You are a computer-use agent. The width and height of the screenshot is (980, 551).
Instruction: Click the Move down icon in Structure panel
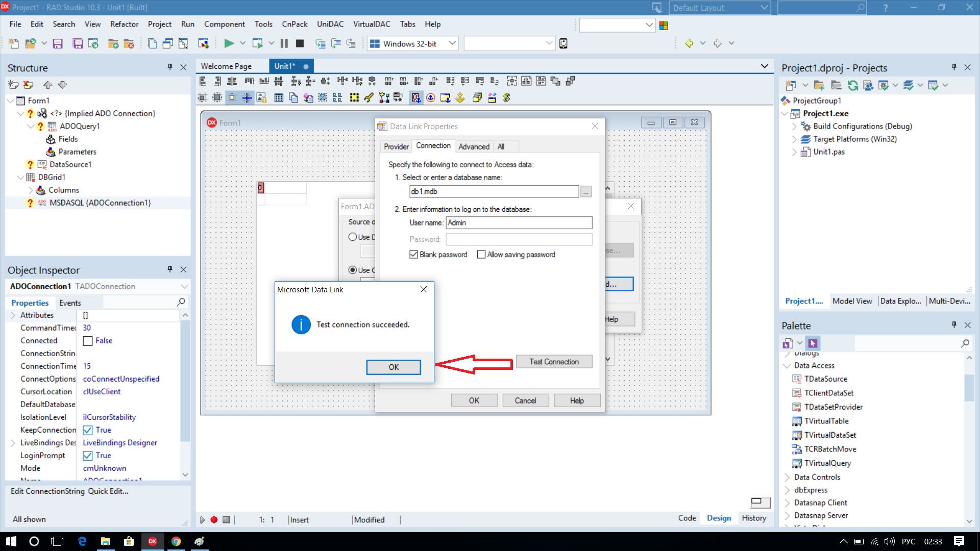[62, 85]
